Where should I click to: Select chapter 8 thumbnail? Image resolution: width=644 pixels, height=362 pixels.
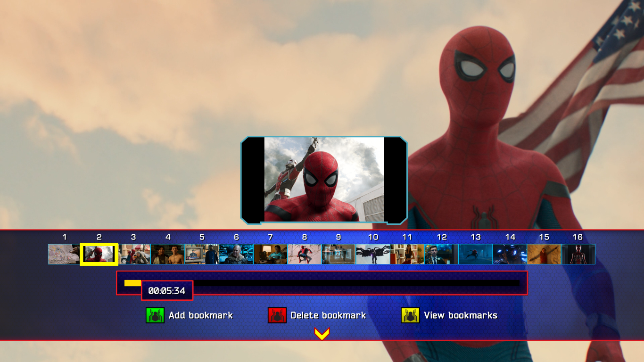point(305,254)
